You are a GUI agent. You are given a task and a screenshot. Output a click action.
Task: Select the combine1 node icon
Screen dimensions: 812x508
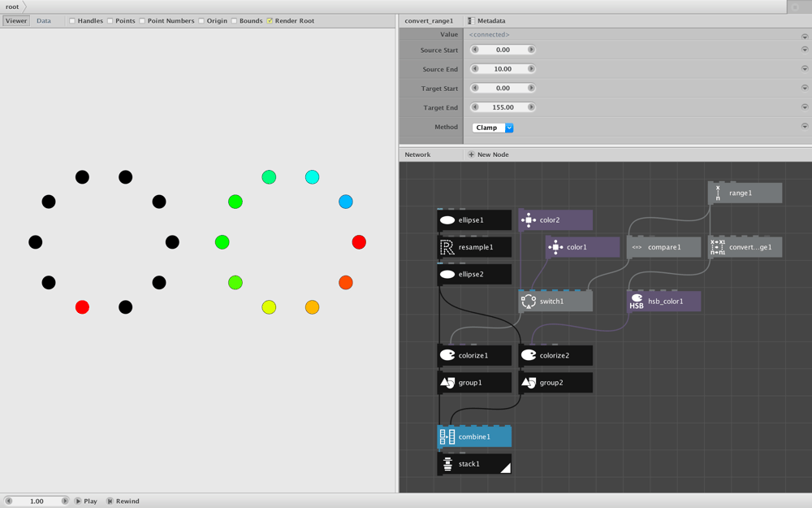[x=447, y=437]
